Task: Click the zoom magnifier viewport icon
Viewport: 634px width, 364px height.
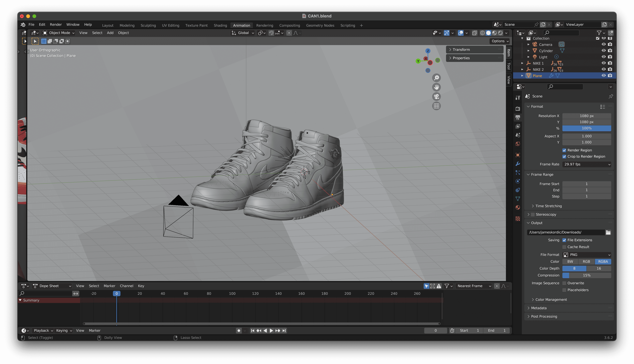Action: [436, 78]
